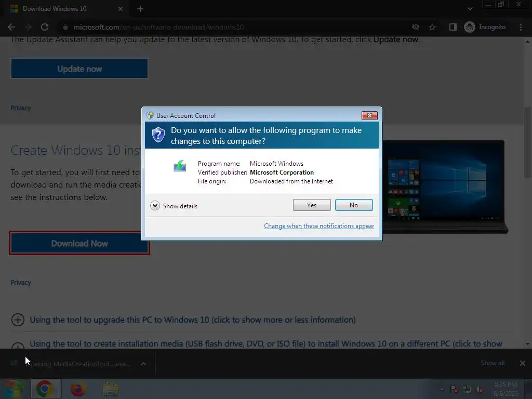
Task: Launch Firefox from the taskbar
Action: [78, 389]
